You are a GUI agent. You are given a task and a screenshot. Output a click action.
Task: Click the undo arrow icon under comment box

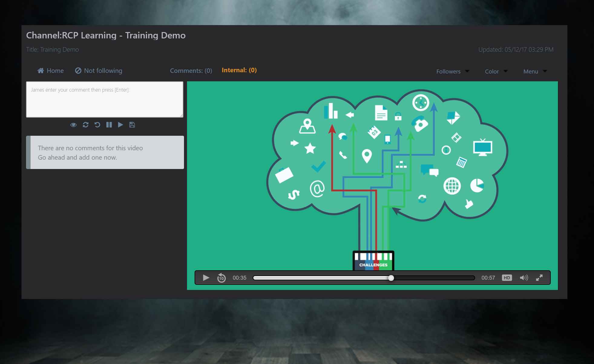click(97, 125)
